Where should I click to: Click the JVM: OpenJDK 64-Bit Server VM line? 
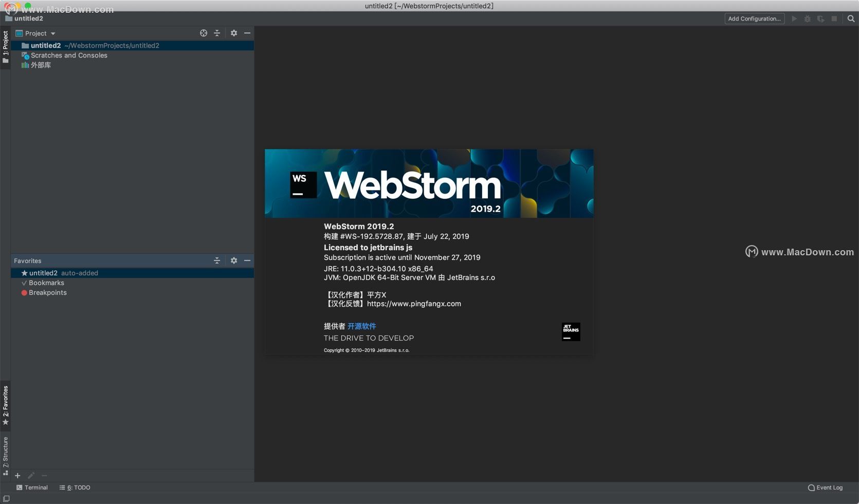click(x=409, y=277)
